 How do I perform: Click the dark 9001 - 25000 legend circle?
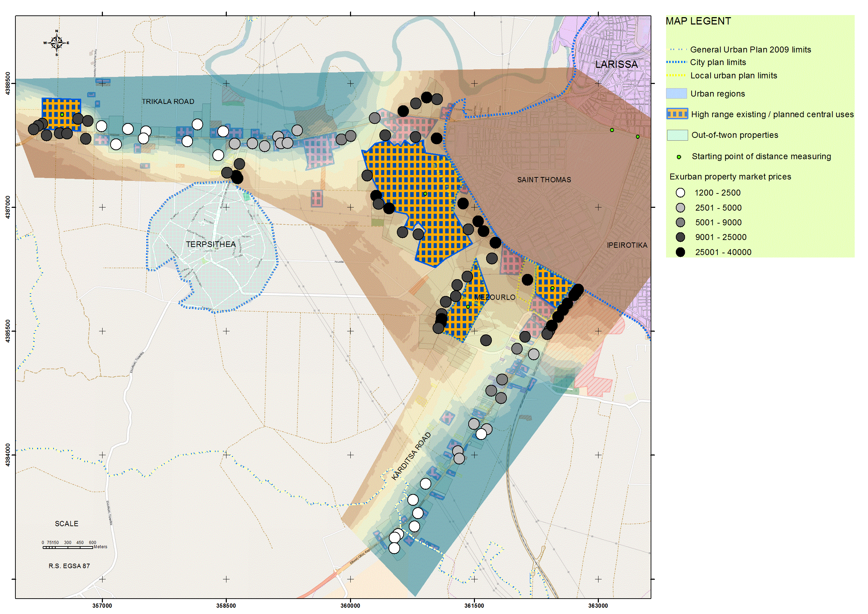[680, 237]
